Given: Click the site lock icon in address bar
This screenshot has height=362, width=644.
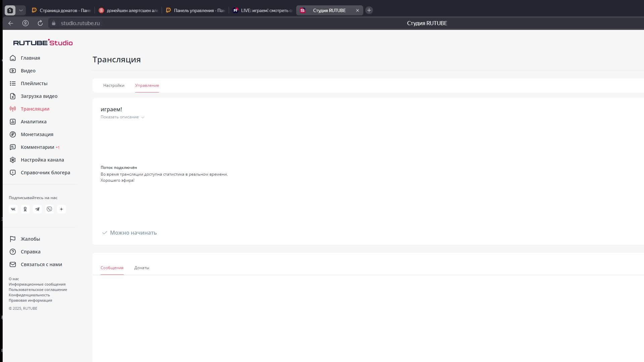Looking at the screenshot, I should click(54, 23).
